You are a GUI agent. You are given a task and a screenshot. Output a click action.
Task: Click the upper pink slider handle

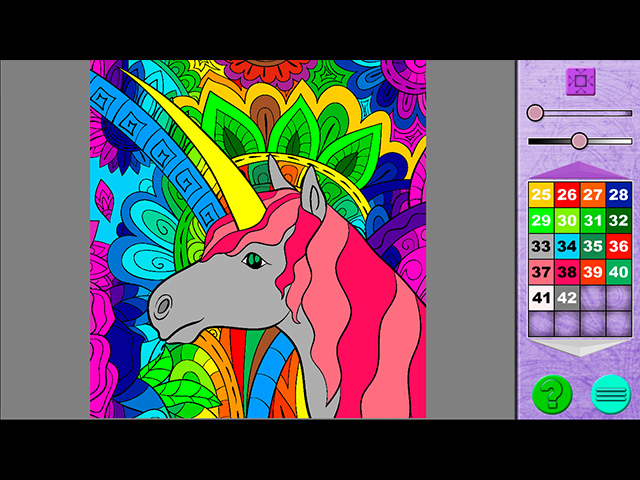(x=535, y=113)
